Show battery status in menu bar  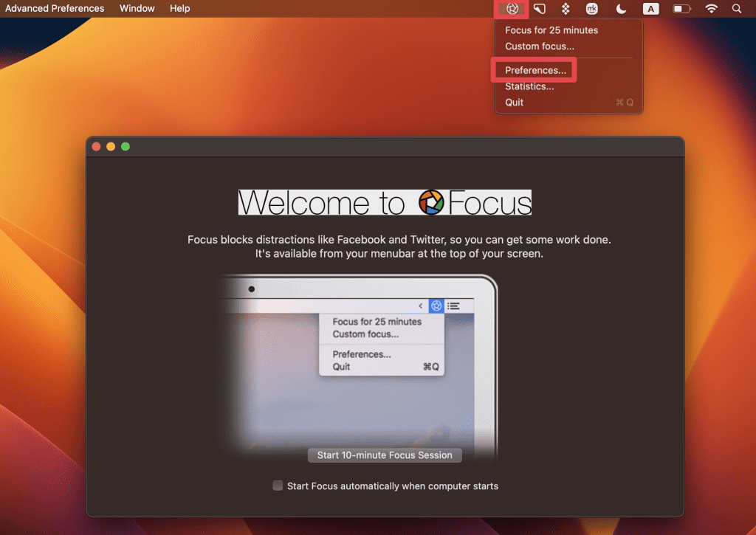681,9
